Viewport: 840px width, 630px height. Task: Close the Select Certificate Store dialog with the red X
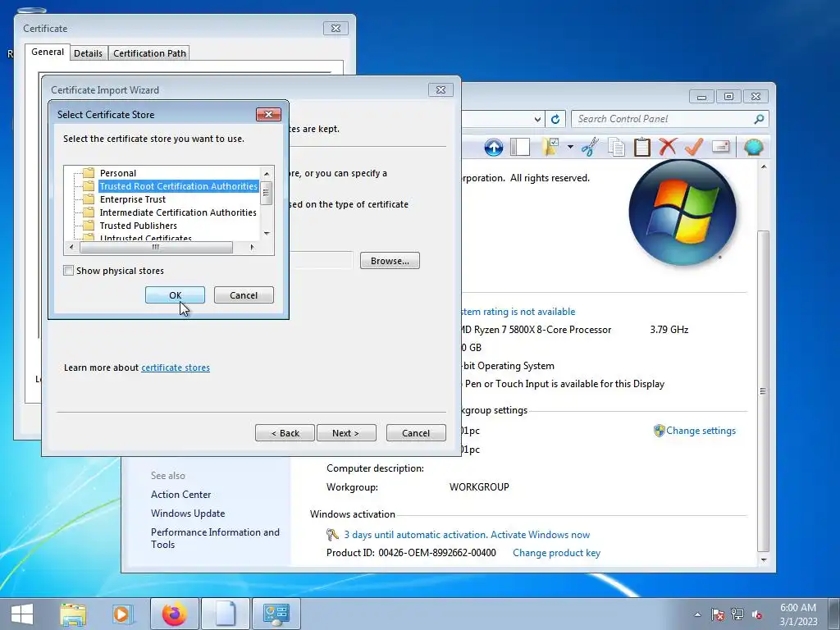pos(268,114)
